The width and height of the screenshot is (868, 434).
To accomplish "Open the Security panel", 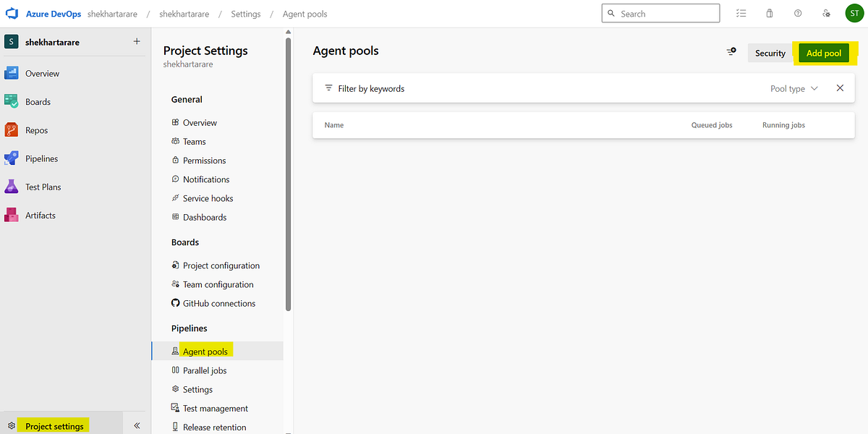I will (770, 52).
